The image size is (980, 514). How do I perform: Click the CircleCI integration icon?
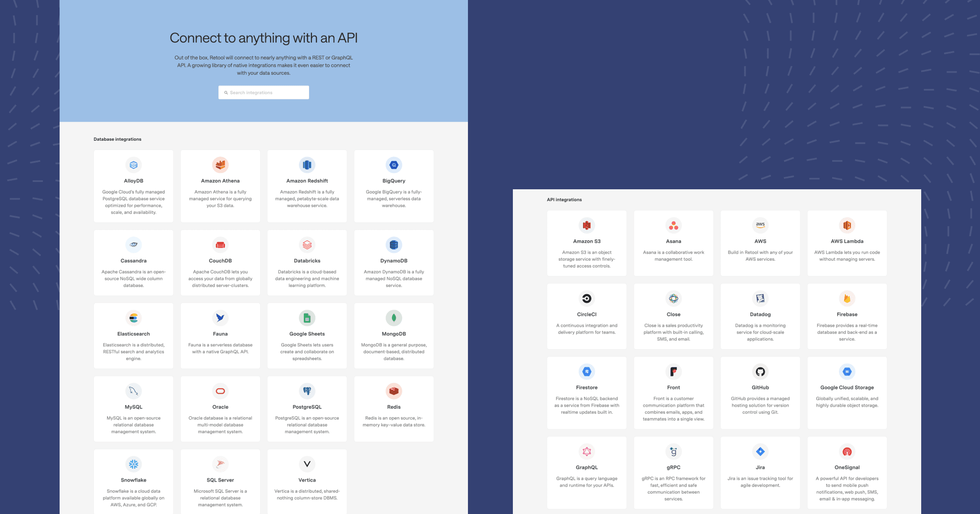coord(587,298)
